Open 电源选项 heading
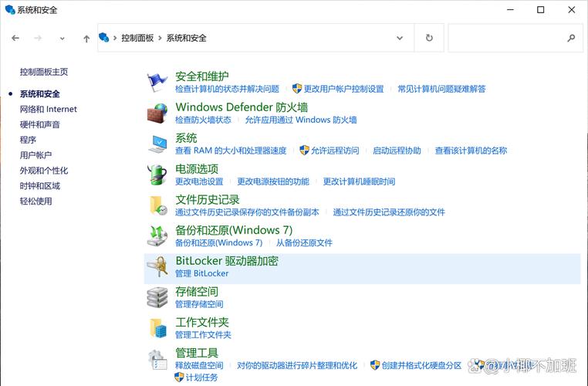Viewport: 588px width, 386px height. (197, 169)
